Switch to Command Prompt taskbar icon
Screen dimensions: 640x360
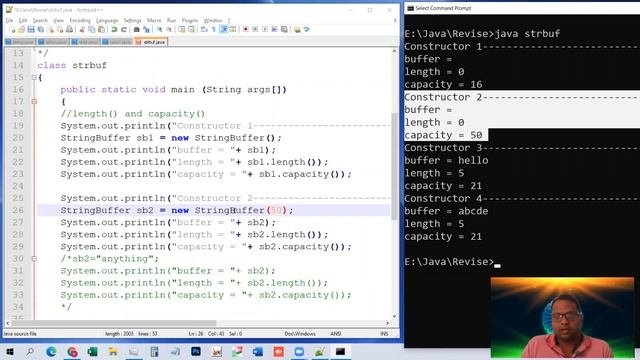(x=340, y=351)
